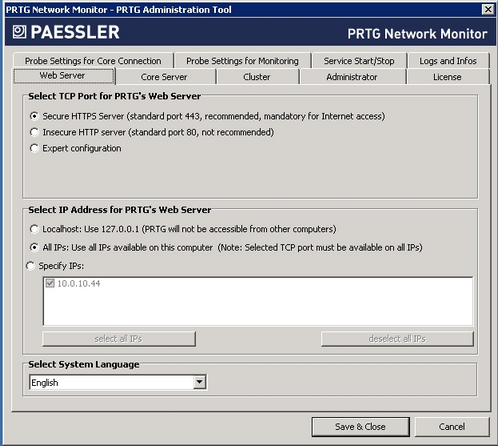Choose Expert configuration radio option
The height and width of the screenshot is (446, 498).
pyautogui.click(x=34, y=148)
